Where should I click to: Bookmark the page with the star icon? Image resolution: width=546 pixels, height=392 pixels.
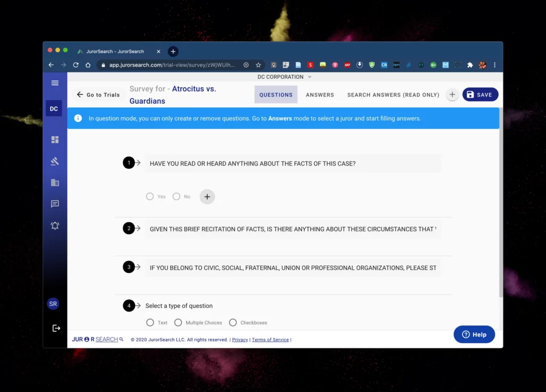pyautogui.click(x=258, y=65)
